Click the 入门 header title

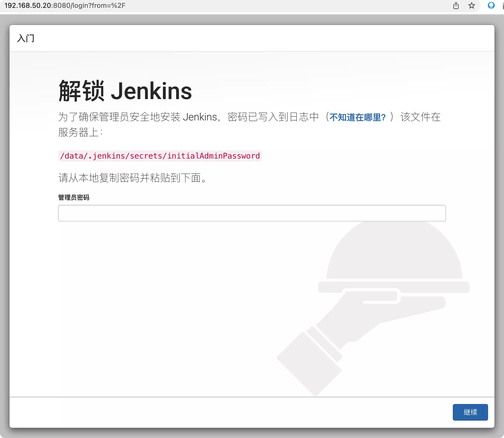(26, 38)
